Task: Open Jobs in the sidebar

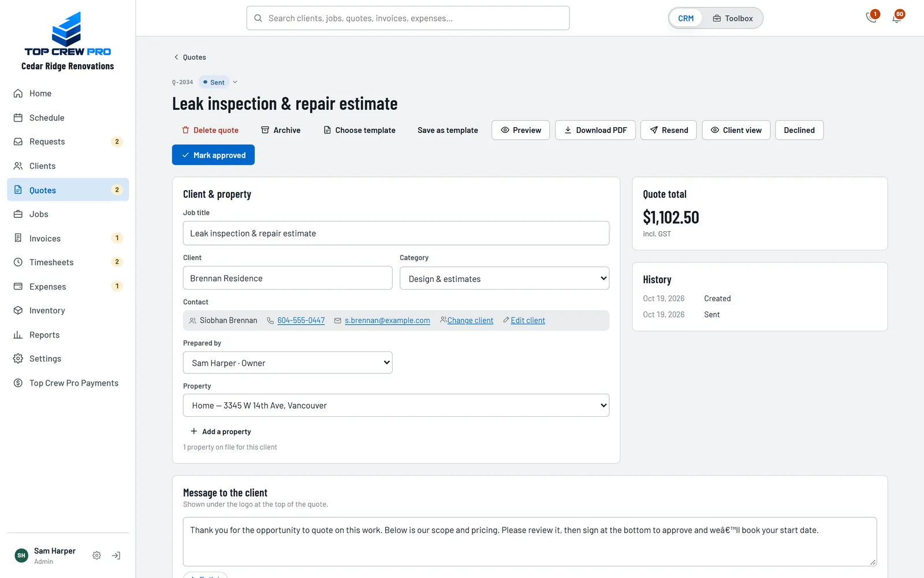Action: pos(68,214)
